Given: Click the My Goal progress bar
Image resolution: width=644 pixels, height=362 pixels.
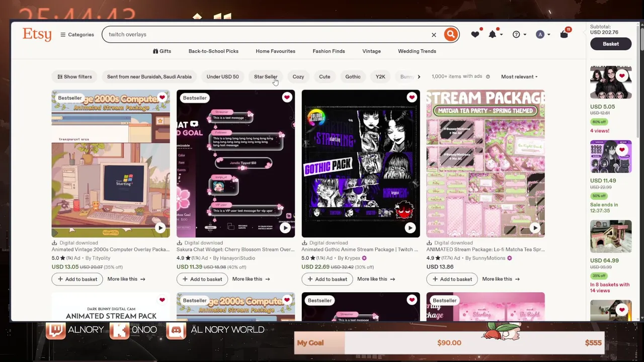Looking at the screenshot, I should 449,343.
